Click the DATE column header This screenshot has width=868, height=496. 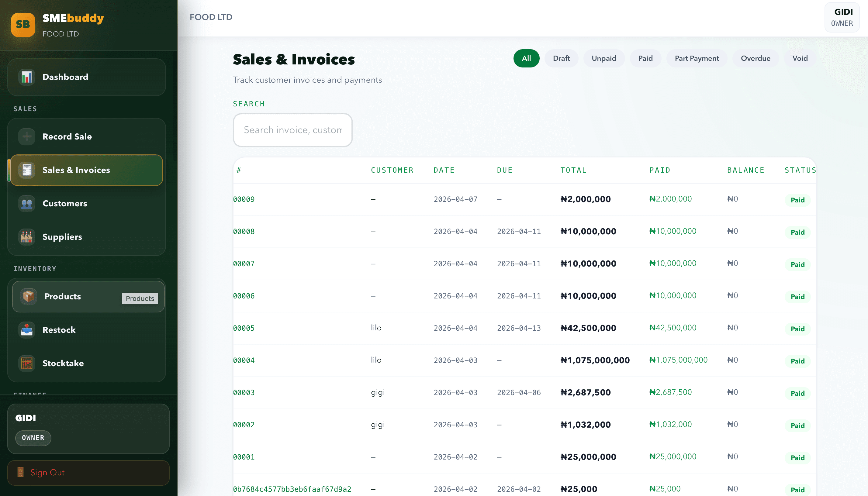(444, 170)
